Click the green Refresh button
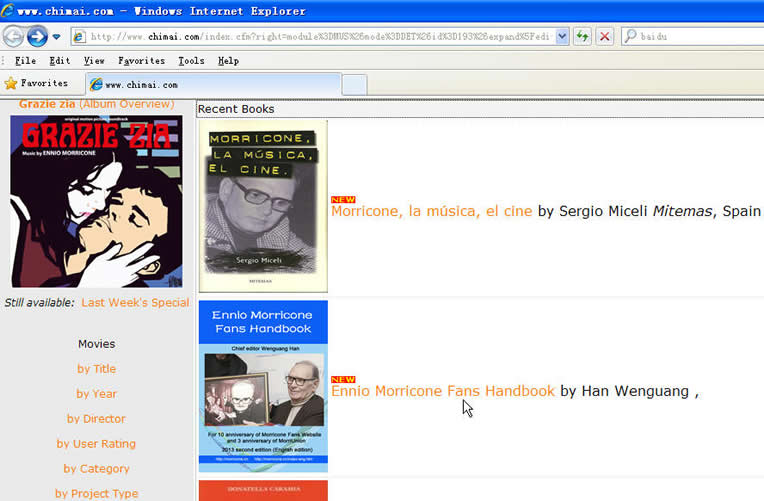This screenshot has height=501, width=764. pos(582,37)
